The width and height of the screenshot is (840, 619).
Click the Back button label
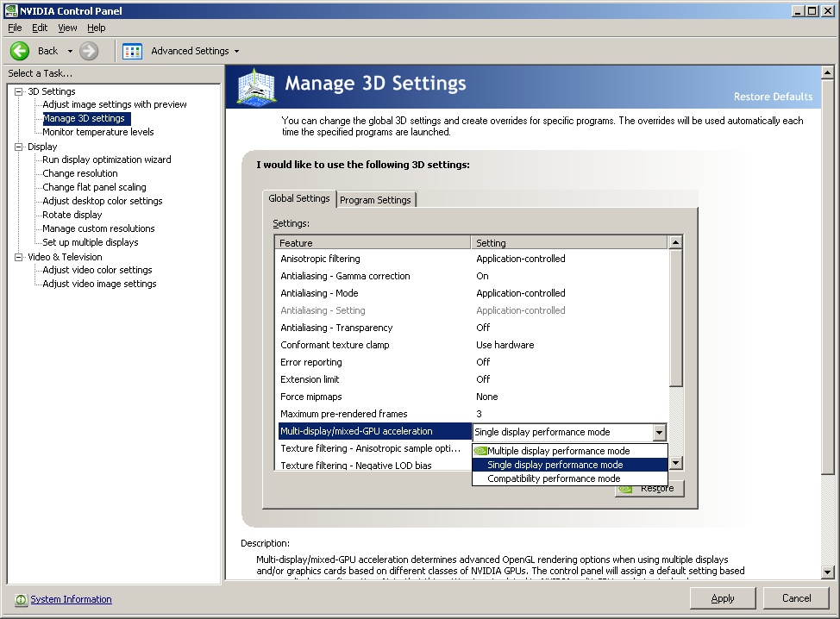tap(47, 51)
